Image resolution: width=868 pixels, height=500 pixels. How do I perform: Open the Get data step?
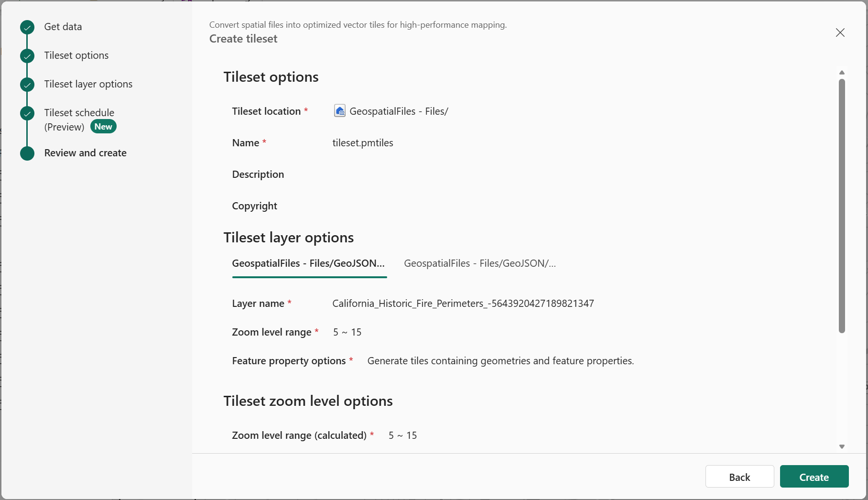pos(63,27)
